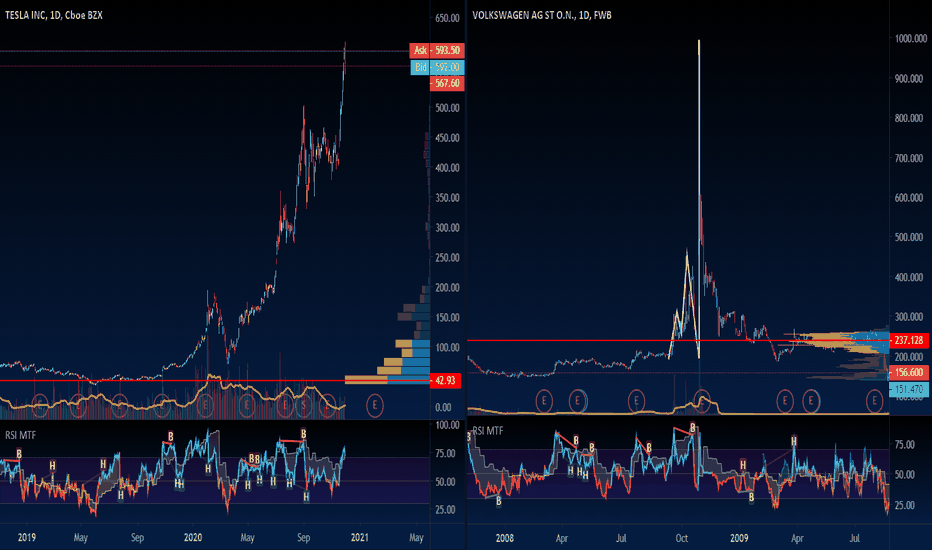The width and height of the screenshot is (932, 550).
Task: Click the VOLKSWAGEN AG ST O.N., 1D, FWB title
Action: point(541,15)
